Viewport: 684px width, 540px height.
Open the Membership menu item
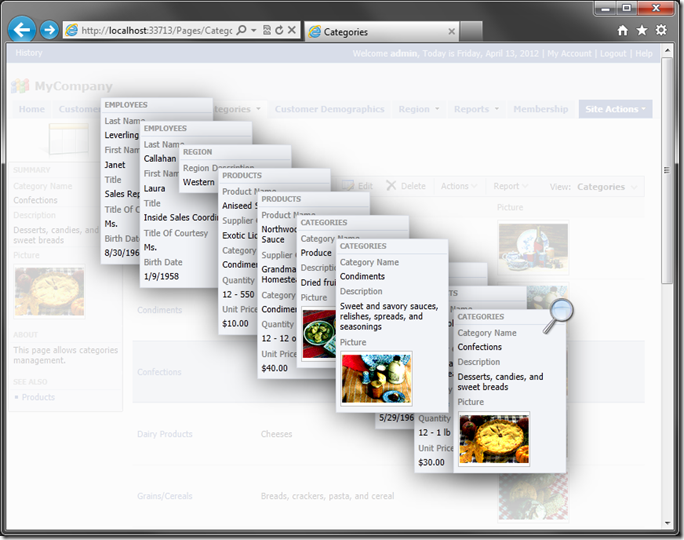tap(540, 109)
